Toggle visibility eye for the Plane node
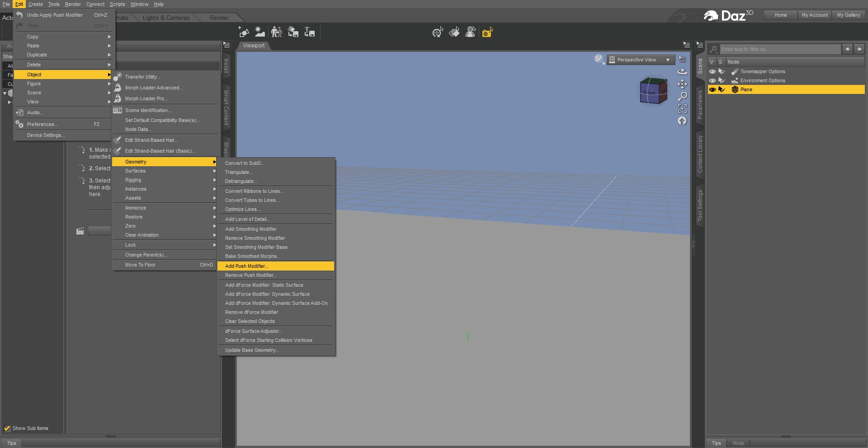The image size is (868, 448). tap(712, 89)
